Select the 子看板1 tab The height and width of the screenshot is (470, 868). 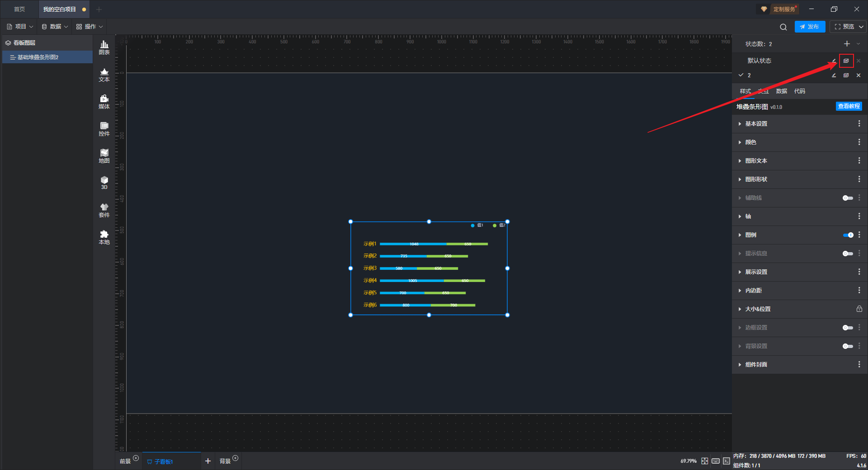tap(171, 461)
